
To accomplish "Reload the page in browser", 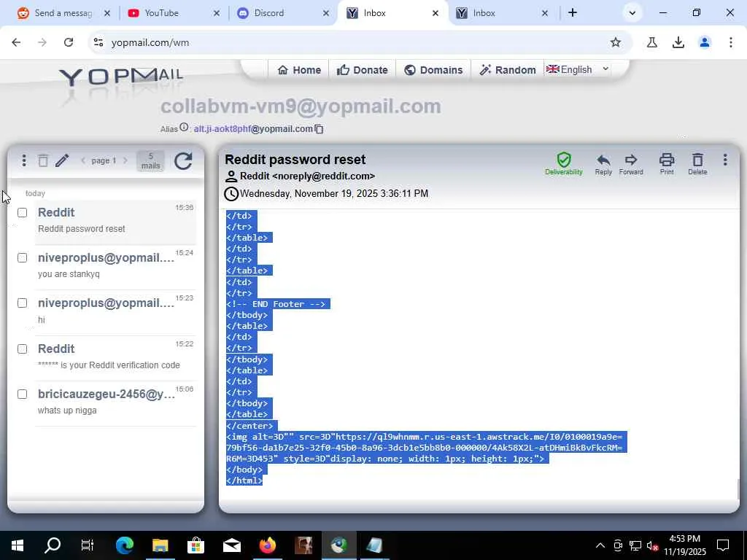I will (x=69, y=42).
